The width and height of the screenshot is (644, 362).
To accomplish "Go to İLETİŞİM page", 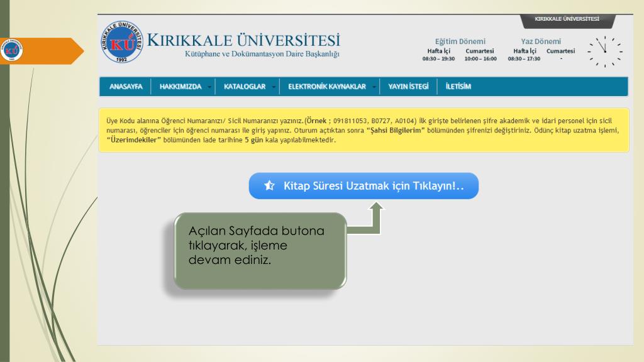I will point(458,87).
